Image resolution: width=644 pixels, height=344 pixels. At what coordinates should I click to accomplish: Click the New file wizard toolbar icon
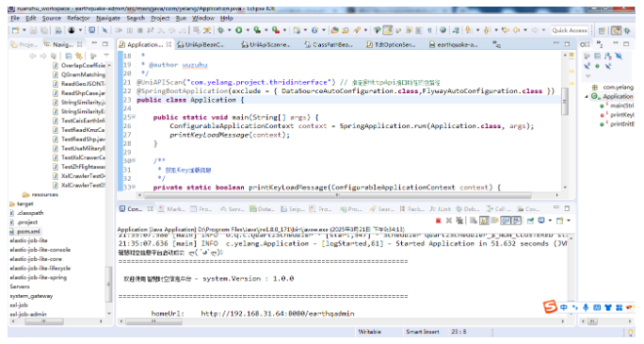(15, 30)
